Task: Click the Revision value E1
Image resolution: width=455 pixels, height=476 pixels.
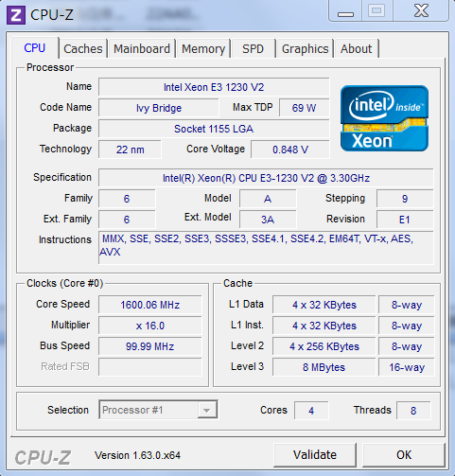Action: click(x=405, y=220)
